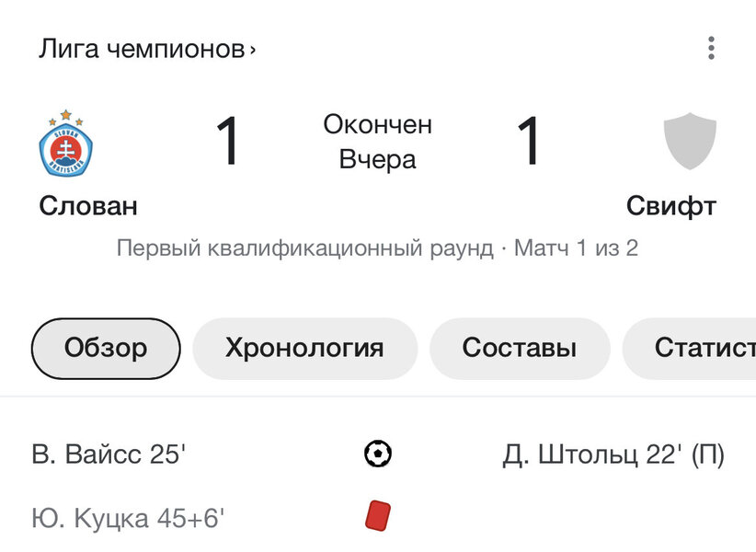
Task: Click scorer Д. Штольц 22' (П)
Action: (x=613, y=454)
